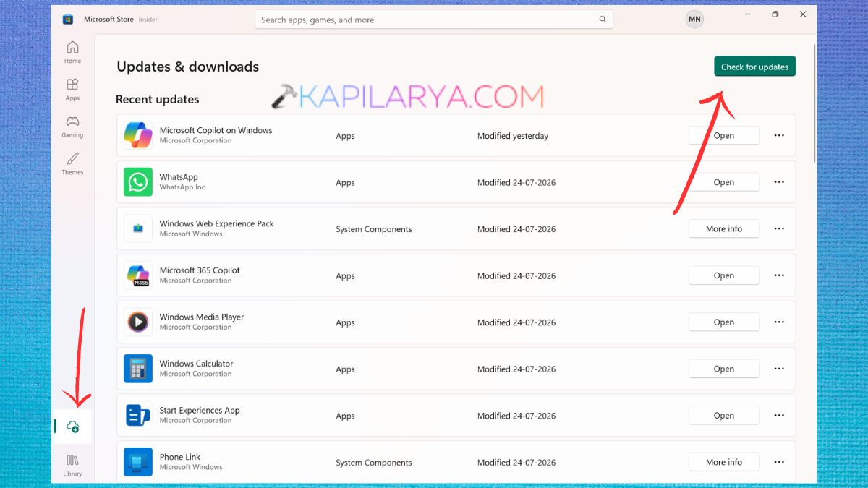Open Themes in the sidebar
Screen dimensions: 868x488
click(x=72, y=163)
